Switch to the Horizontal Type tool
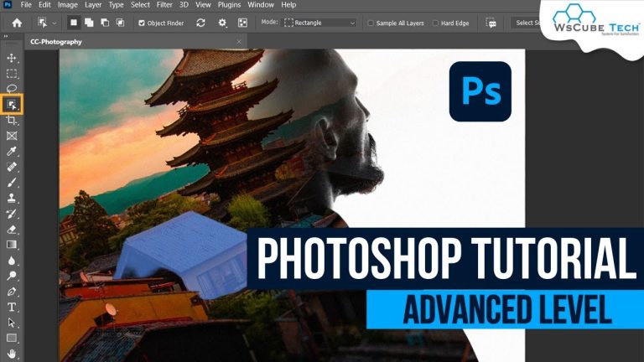644x362 pixels. click(x=12, y=307)
